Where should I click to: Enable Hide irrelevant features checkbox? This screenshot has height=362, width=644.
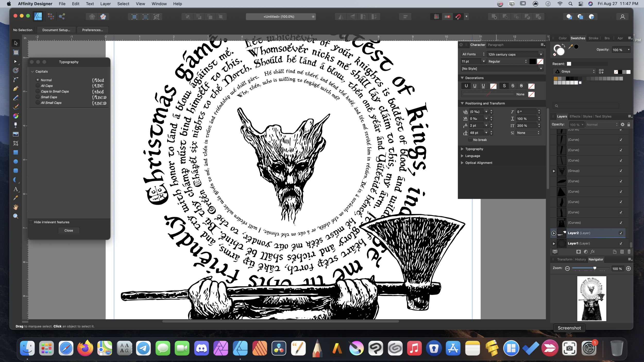31,222
